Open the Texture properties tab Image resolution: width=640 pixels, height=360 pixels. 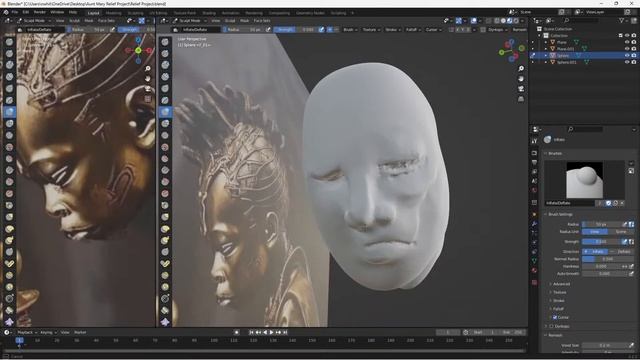pyautogui.click(x=534, y=282)
